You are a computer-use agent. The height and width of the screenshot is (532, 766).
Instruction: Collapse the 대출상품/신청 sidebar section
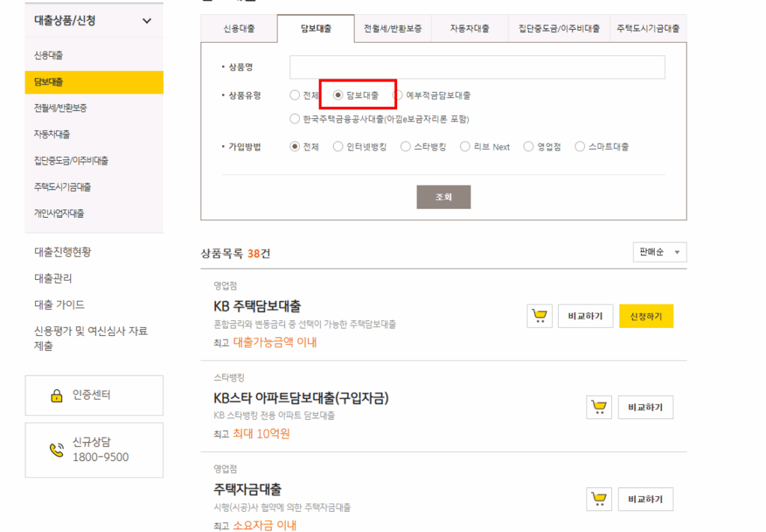[x=147, y=21]
